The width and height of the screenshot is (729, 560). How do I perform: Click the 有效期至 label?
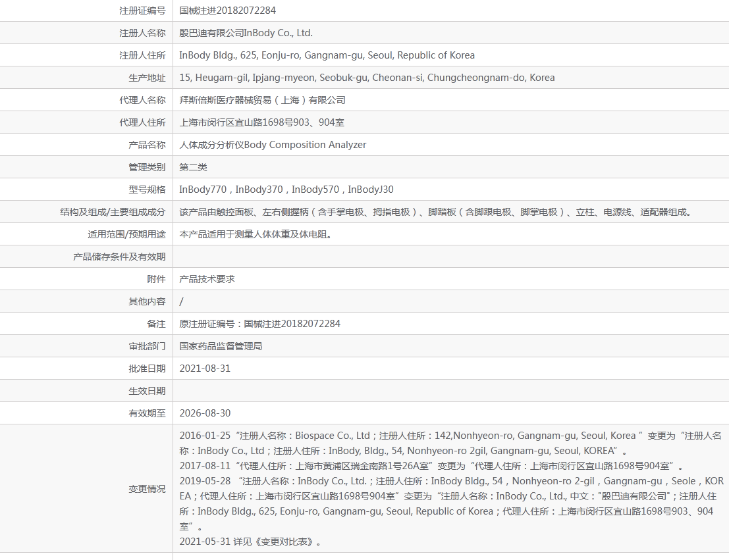point(147,413)
